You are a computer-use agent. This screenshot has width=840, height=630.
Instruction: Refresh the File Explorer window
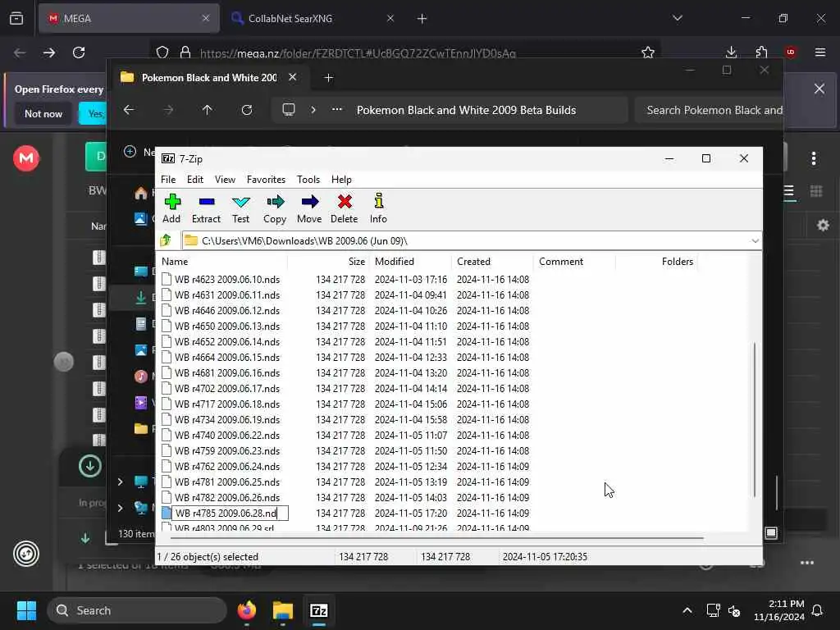(x=246, y=110)
